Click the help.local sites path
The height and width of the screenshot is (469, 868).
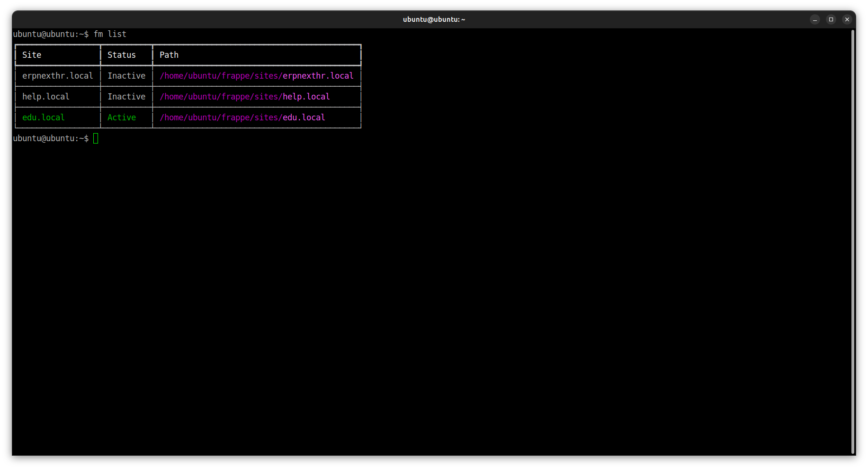coord(244,97)
